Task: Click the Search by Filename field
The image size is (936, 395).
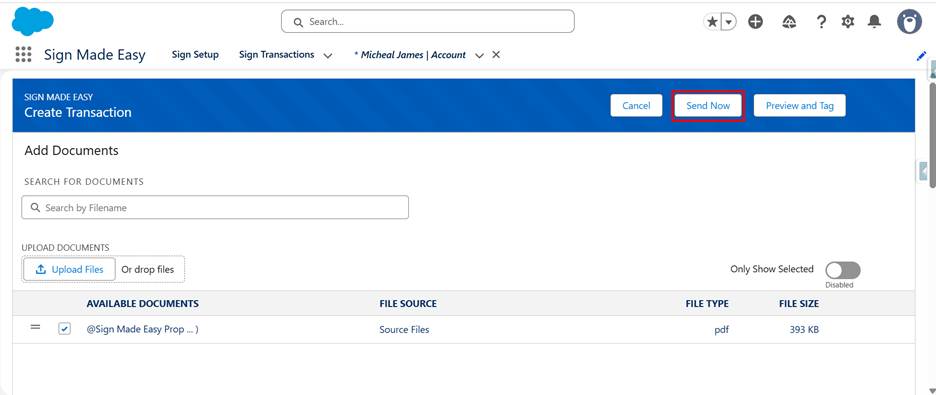Action: click(215, 208)
